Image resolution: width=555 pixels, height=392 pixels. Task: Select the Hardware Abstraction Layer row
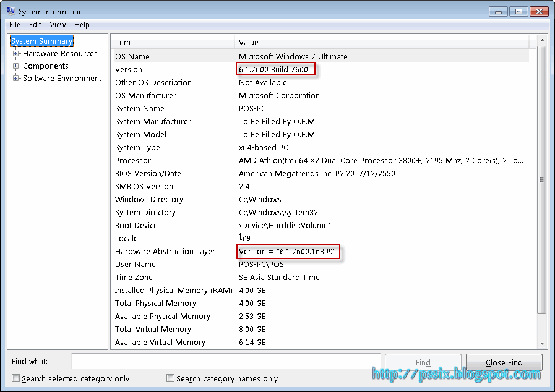(321, 252)
